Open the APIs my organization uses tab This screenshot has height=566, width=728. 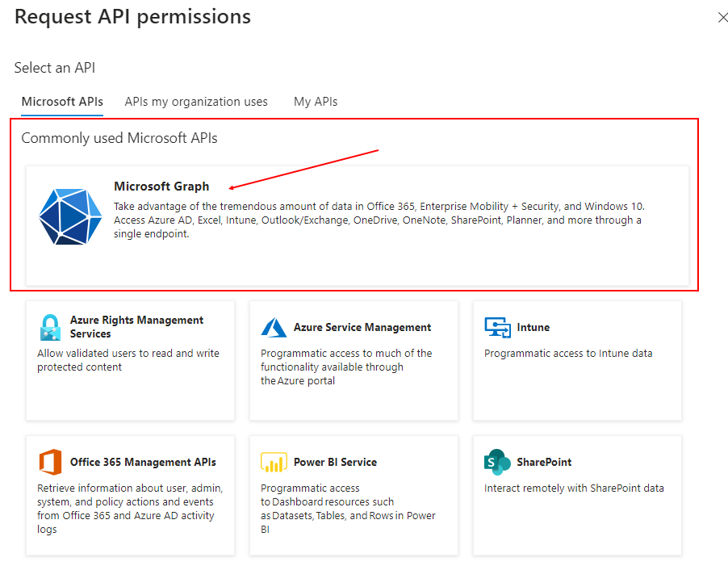[196, 102]
